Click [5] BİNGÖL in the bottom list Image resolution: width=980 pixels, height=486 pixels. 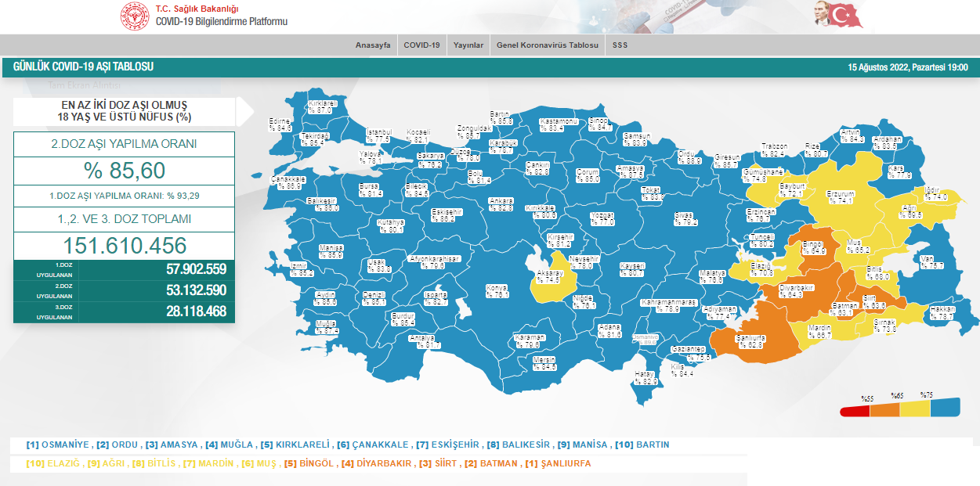pos(309,463)
